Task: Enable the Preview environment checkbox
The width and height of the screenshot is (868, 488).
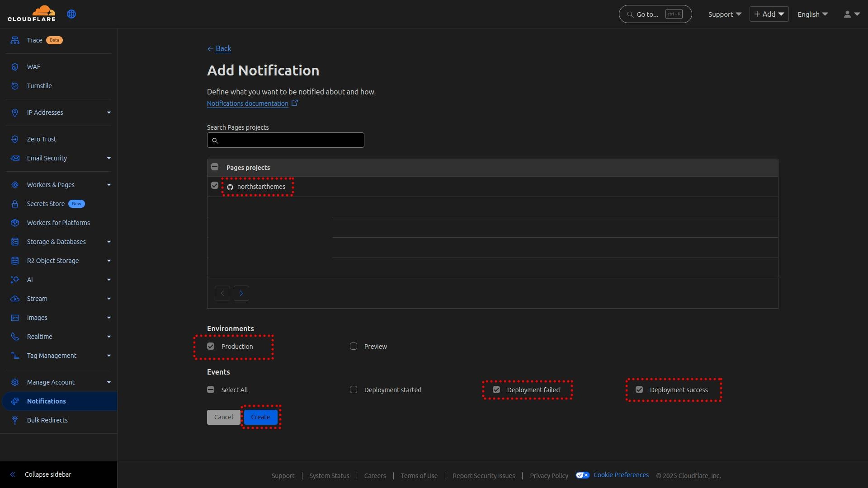Action: coord(354,346)
